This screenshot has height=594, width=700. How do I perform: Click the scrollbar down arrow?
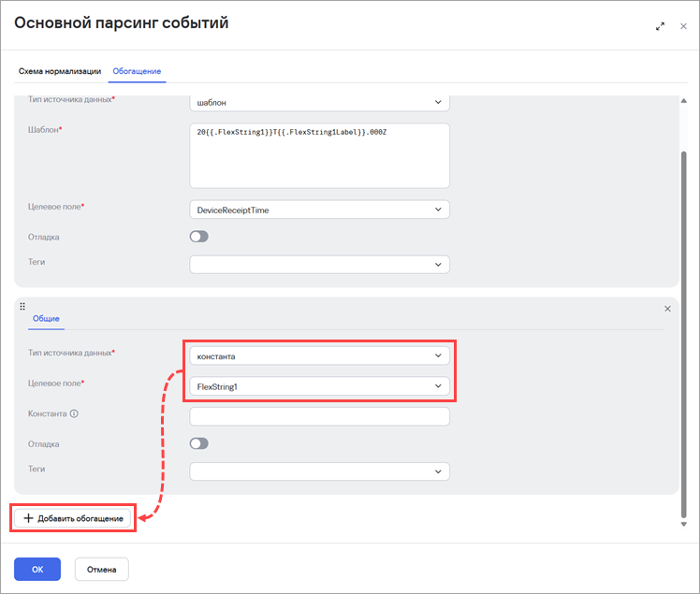(x=683, y=525)
